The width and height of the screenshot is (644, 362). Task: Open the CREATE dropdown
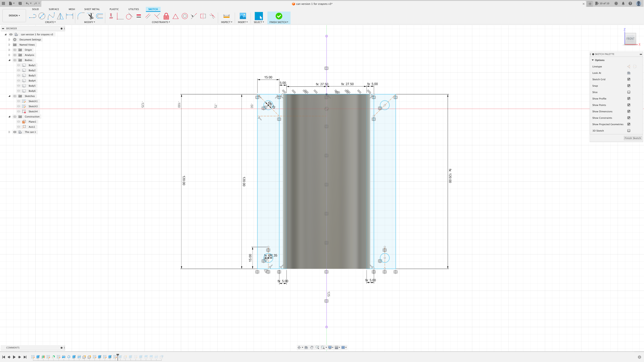[x=50, y=22]
